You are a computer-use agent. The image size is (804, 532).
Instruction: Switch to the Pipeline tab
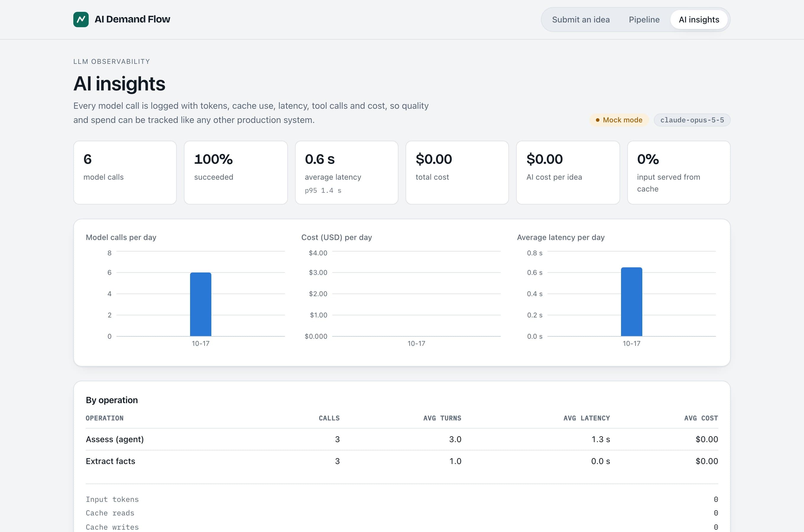pos(644,20)
